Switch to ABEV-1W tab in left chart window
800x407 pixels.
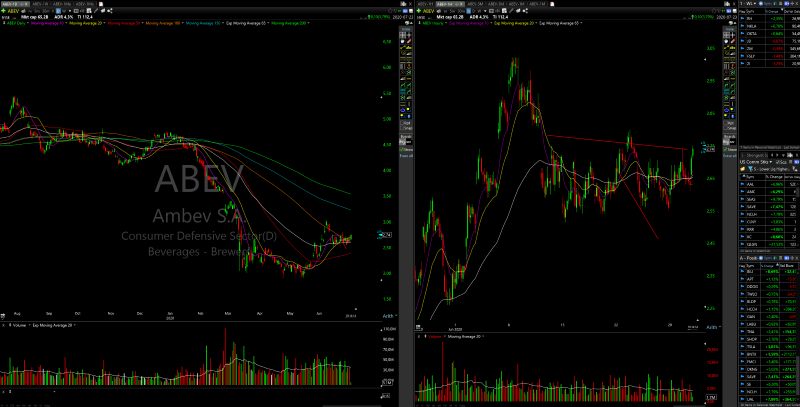[x=40, y=4]
